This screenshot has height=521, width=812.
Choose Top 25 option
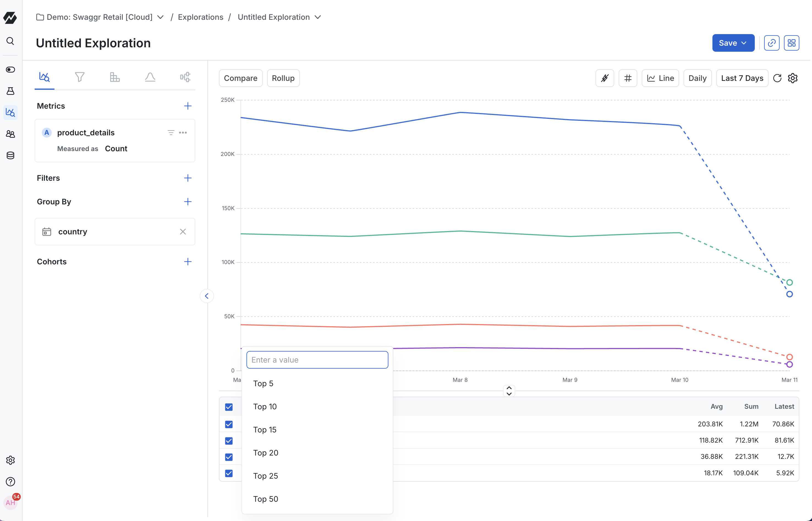tap(265, 476)
